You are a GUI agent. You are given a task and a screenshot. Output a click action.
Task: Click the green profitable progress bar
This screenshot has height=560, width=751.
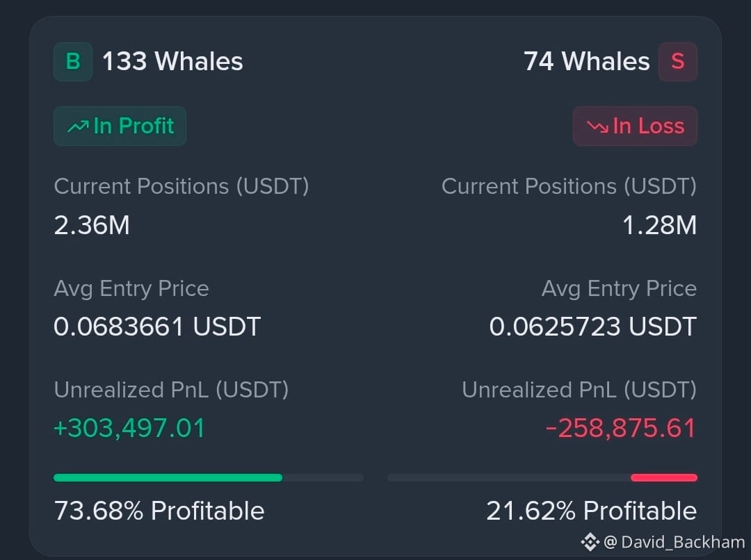click(x=168, y=477)
